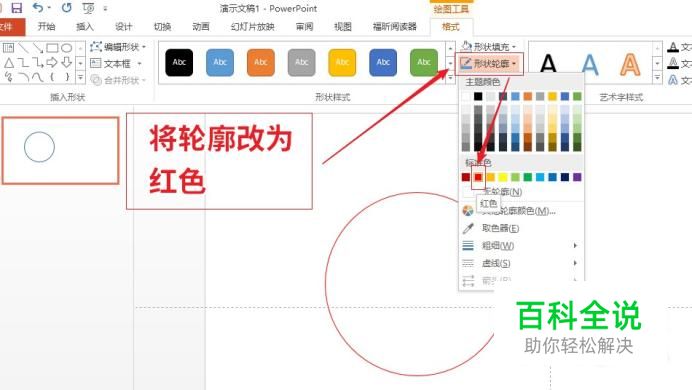692x390 pixels.
Task: Click the 文本效果 text effects icon
Action: (x=673, y=80)
